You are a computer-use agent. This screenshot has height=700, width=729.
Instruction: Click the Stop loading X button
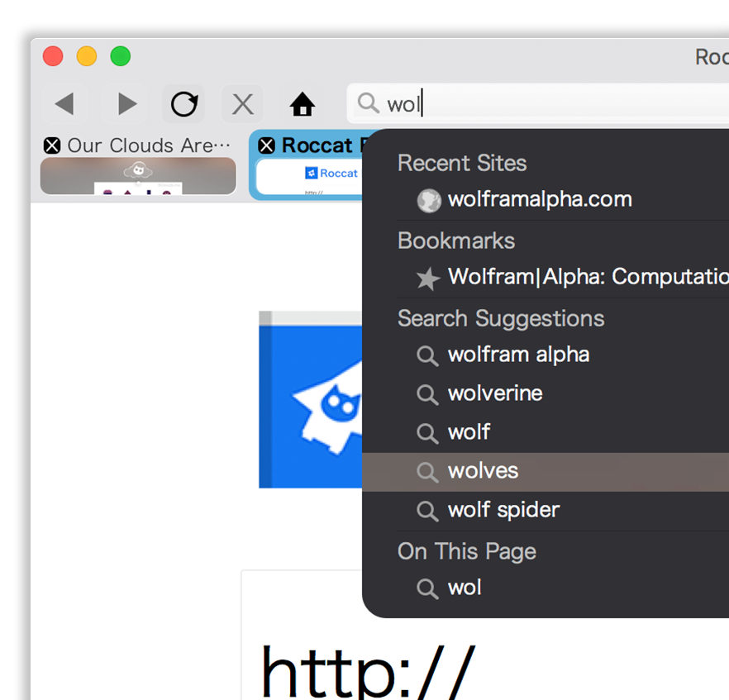coord(242,104)
